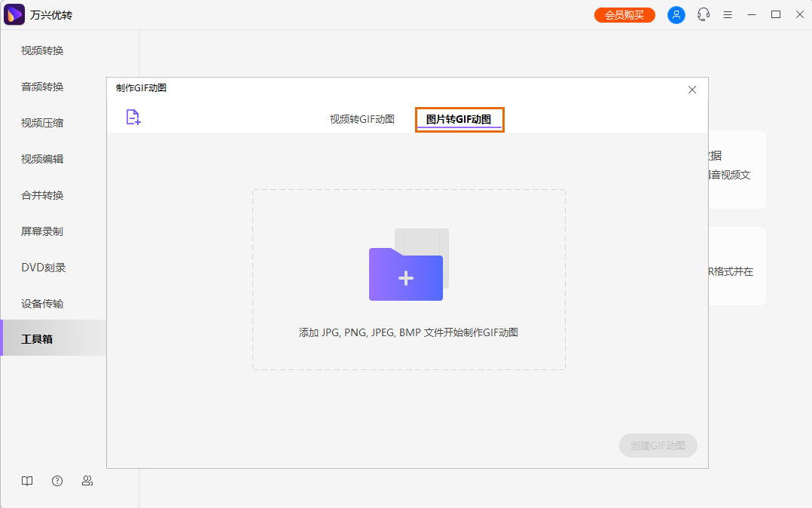Open the user account avatar

tap(676, 15)
